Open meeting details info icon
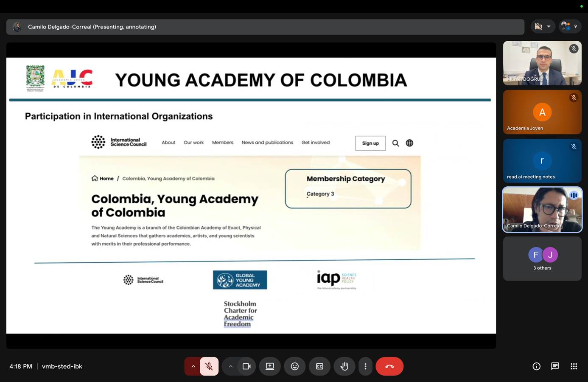 tap(536, 366)
